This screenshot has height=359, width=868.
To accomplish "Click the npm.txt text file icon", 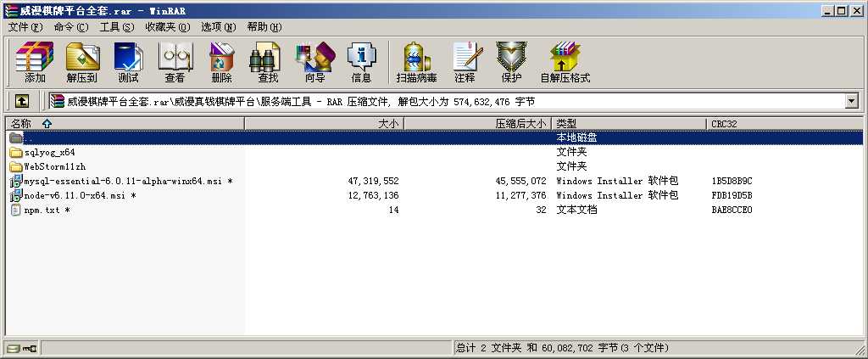I will tap(15, 210).
